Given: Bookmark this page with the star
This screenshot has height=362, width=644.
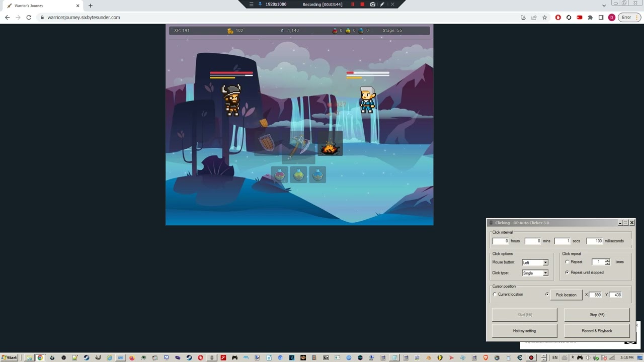Looking at the screenshot, I should pos(544,18).
